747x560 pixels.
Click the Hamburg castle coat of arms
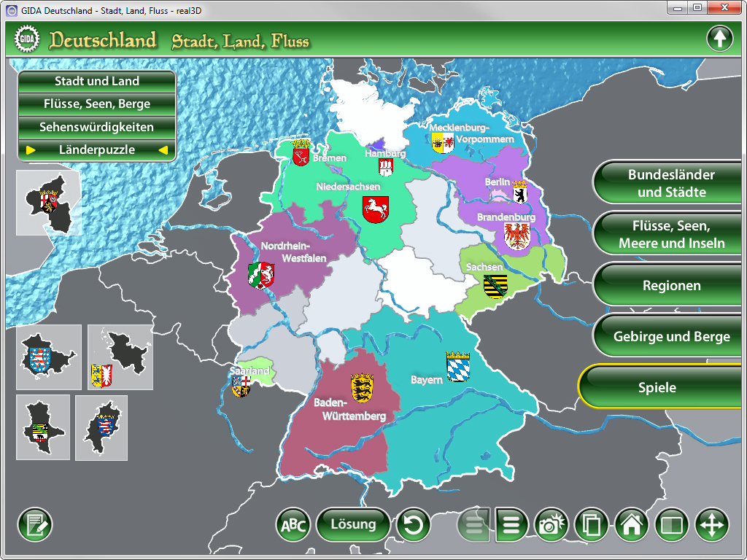tap(385, 167)
